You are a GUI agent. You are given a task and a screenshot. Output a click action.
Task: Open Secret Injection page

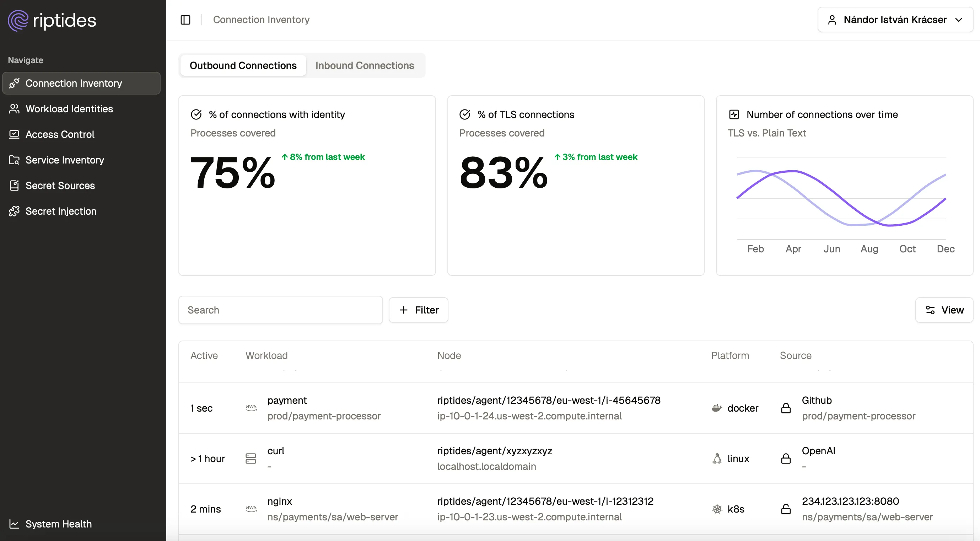coord(61,211)
